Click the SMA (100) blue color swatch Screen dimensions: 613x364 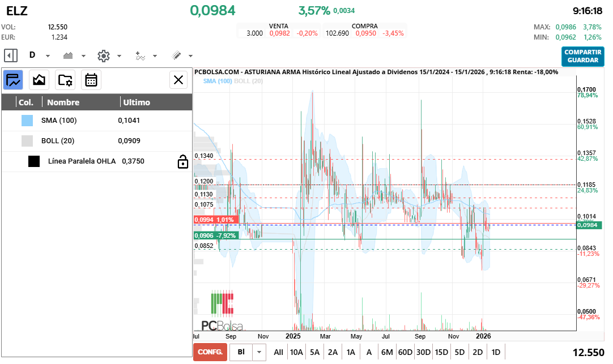pyautogui.click(x=27, y=120)
